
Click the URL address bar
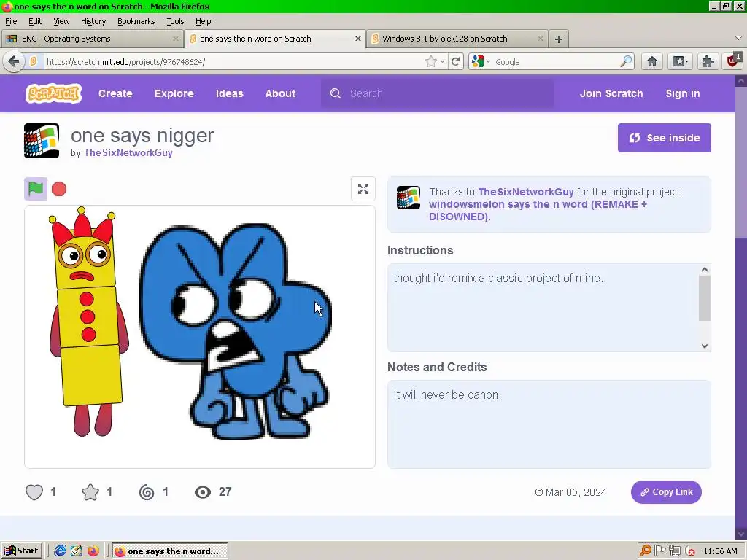(233, 62)
